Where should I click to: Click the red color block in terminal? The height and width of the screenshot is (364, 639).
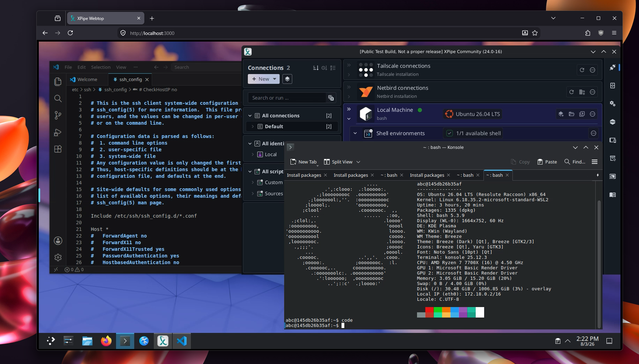430,310
